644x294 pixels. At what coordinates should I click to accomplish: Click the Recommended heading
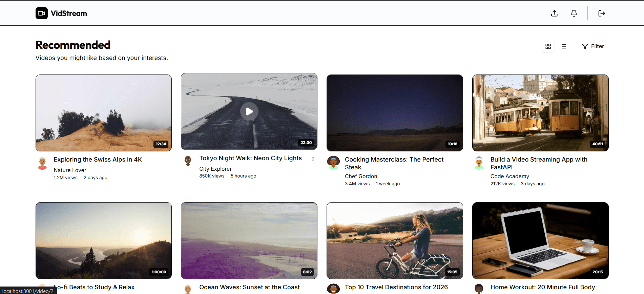click(x=73, y=45)
